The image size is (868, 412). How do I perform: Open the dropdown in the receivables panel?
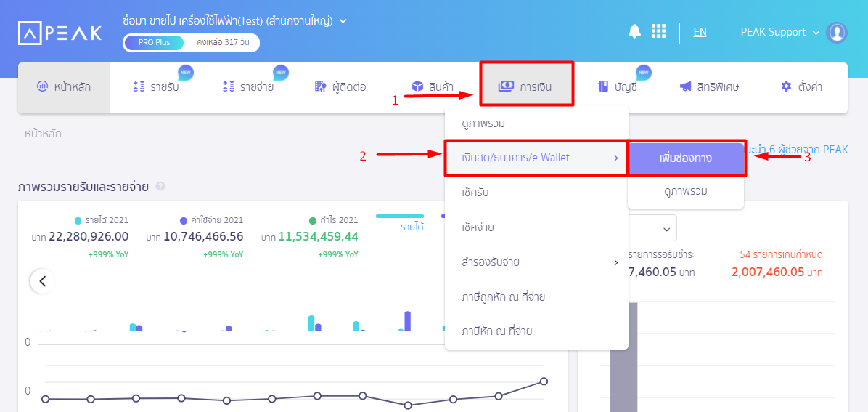[x=653, y=228]
